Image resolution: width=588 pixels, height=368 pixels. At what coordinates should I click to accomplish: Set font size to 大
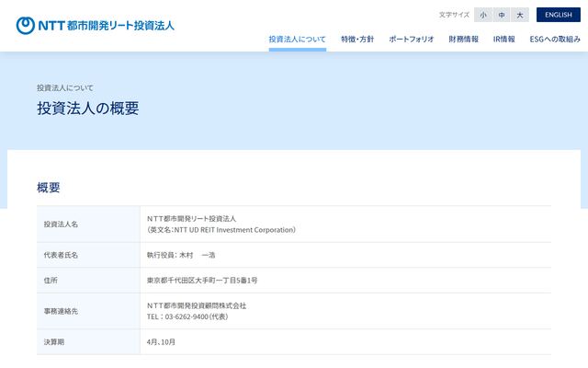[x=520, y=15]
